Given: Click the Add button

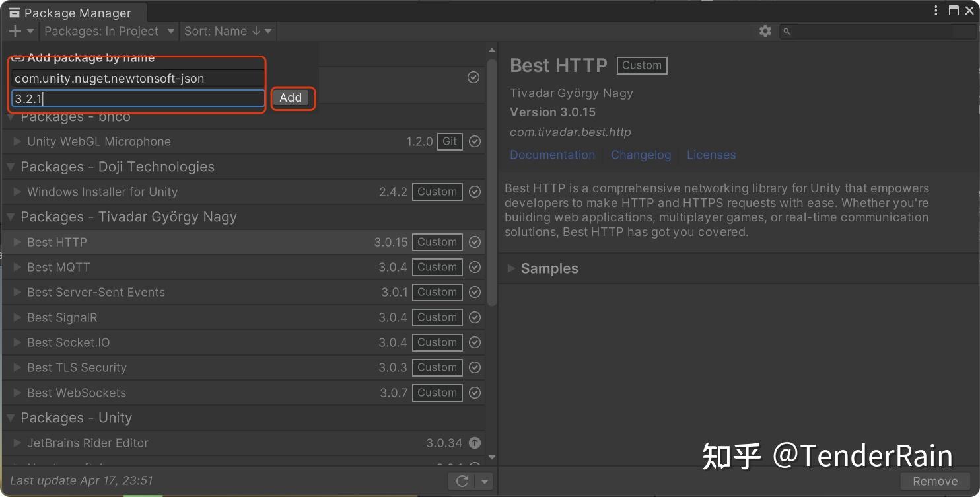Looking at the screenshot, I should pyautogui.click(x=291, y=97).
